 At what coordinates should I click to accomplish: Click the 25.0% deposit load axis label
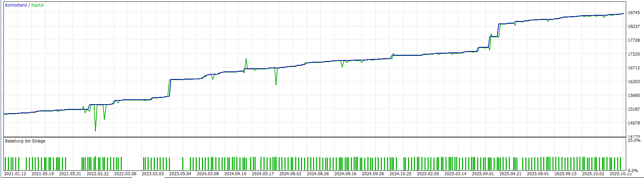tap(634, 140)
